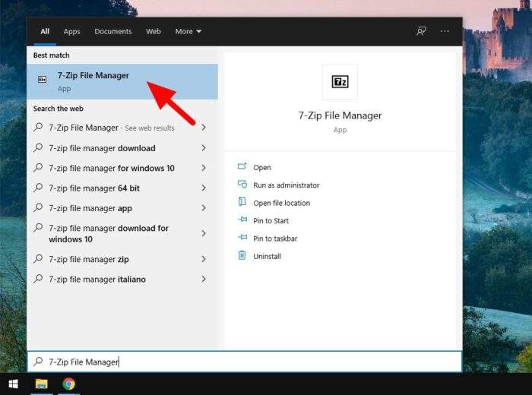This screenshot has width=532, height=395.
Task: Switch to the Documents tab
Action: click(113, 32)
